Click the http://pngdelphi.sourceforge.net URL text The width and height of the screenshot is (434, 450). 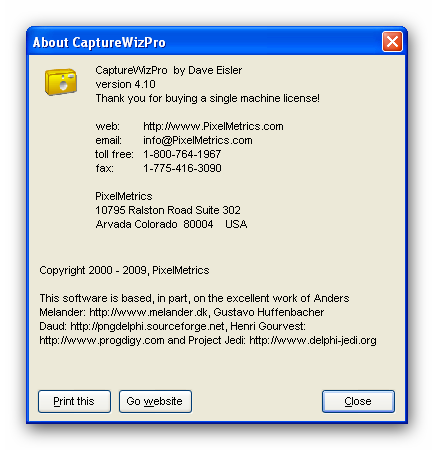point(147,326)
